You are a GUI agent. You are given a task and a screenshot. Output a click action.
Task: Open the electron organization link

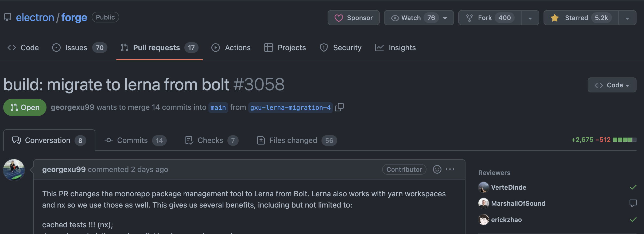tap(35, 18)
